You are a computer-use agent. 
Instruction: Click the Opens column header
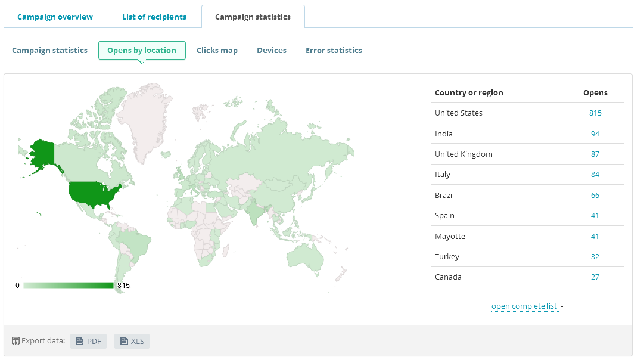pyautogui.click(x=595, y=92)
